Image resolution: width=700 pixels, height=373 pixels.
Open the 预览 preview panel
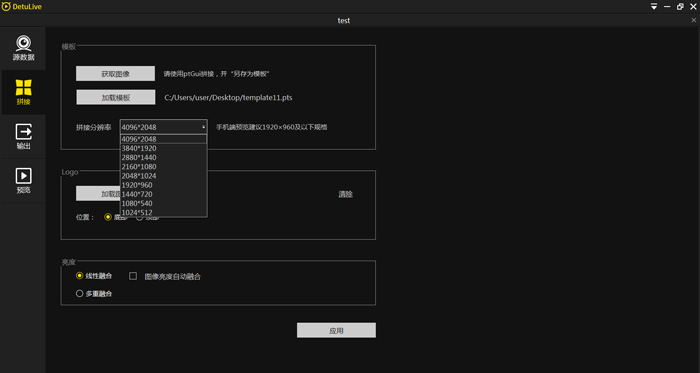click(x=23, y=181)
